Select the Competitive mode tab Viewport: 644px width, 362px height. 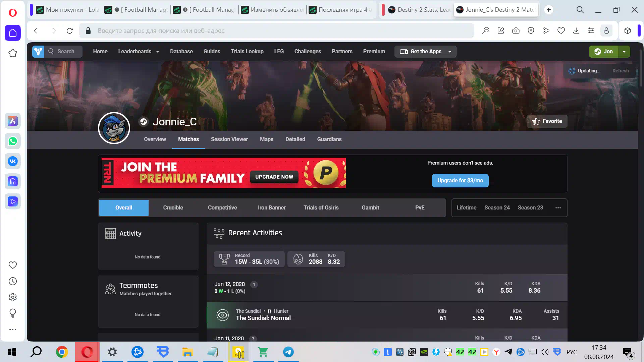pos(222,208)
